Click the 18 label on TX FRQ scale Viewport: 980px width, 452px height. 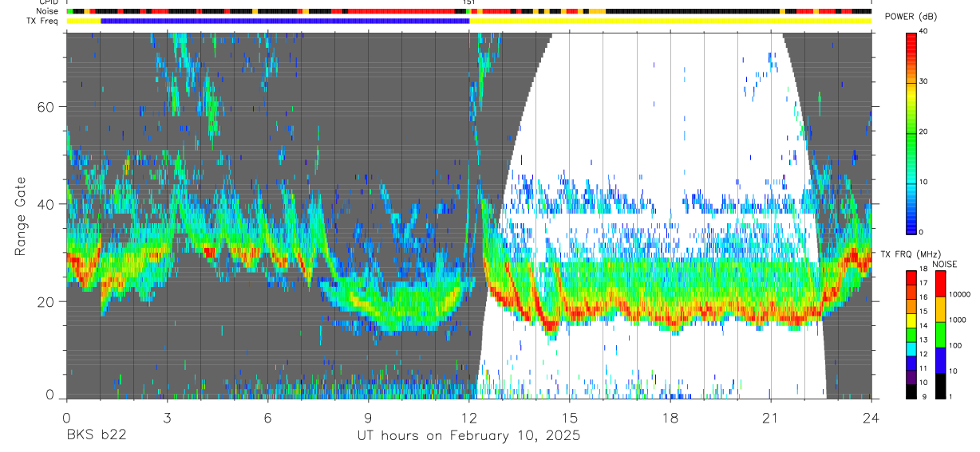(x=923, y=269)
